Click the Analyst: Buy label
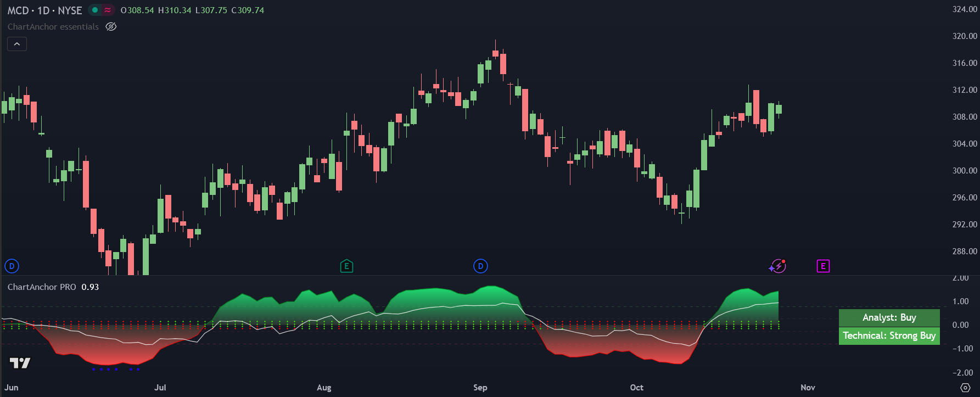 (x=889, y=317)
